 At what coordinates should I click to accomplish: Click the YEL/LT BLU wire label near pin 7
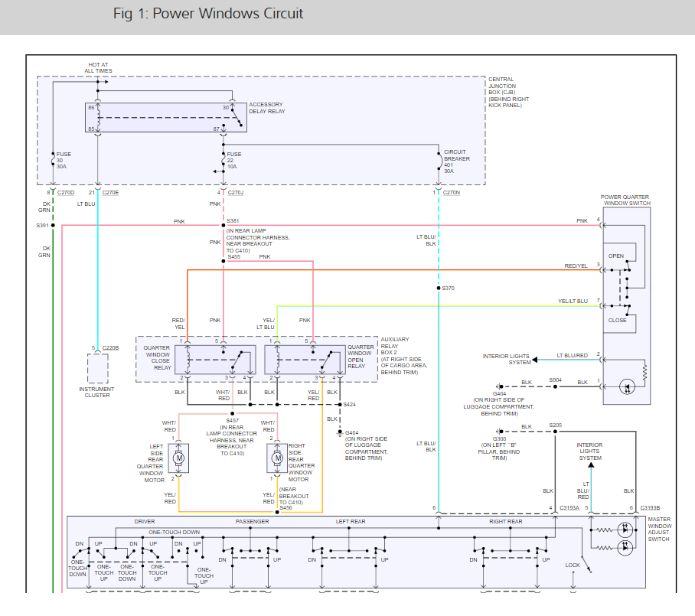click(573, 301)
